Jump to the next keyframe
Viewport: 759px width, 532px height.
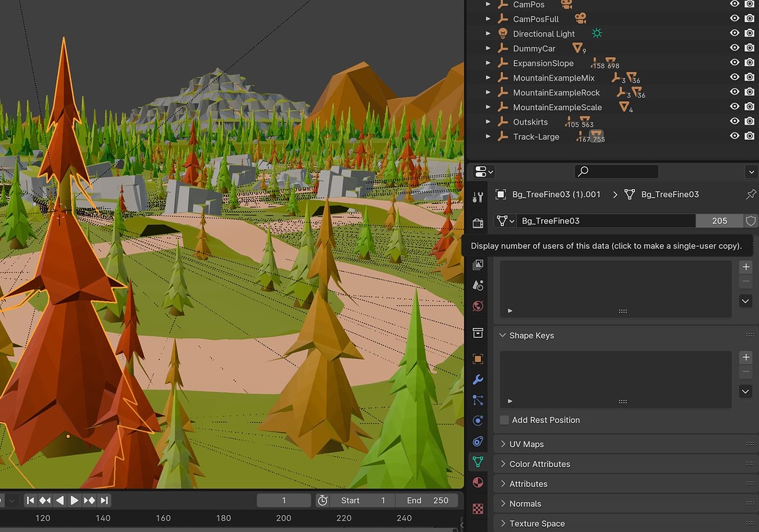[89, 500]
